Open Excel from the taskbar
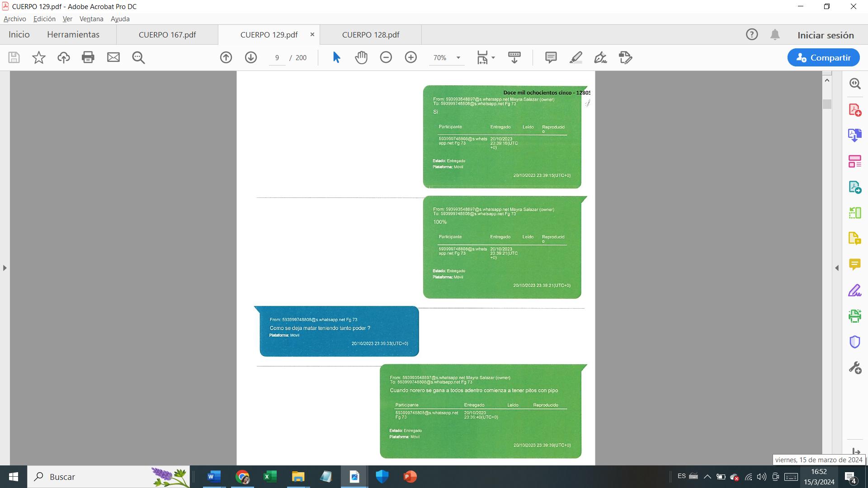The image size is (868, 488). (270, 477)
